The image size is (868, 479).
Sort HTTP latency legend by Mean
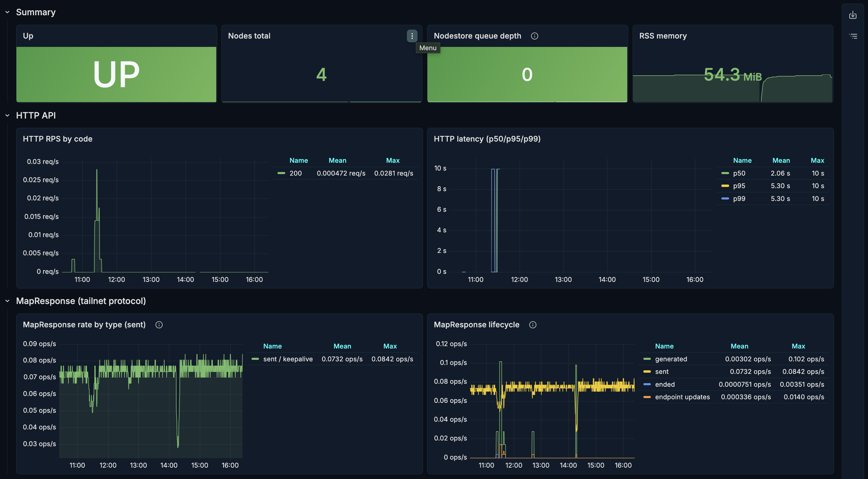click(781, 161)
